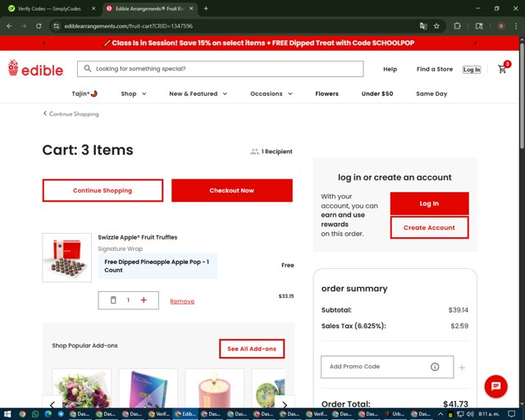Decrease quantity with the trash icon

[x=113, y=299]
